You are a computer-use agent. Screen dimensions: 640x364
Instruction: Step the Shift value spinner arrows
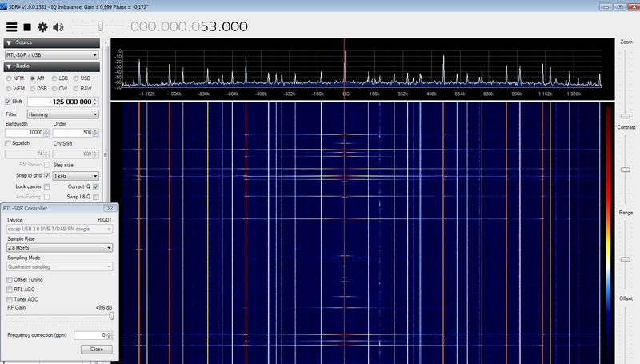pyautogui.click(x=95, y=102)
